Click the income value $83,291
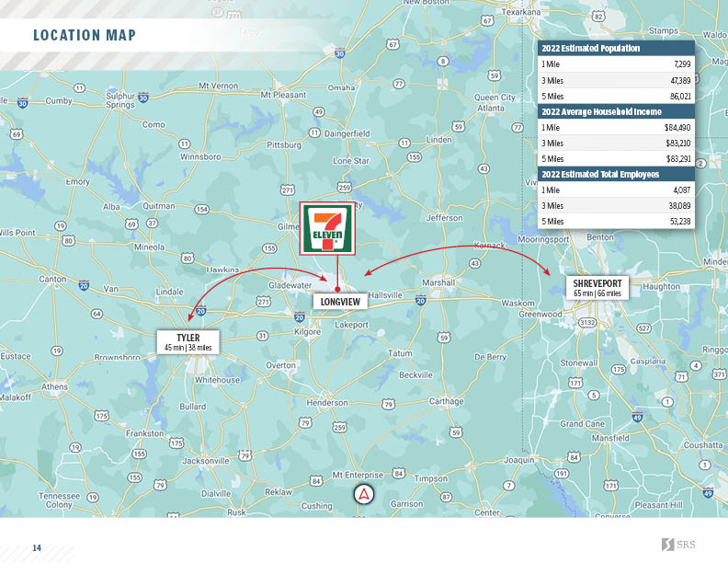Viewport: 728px width, 563px height. point(678,159)
